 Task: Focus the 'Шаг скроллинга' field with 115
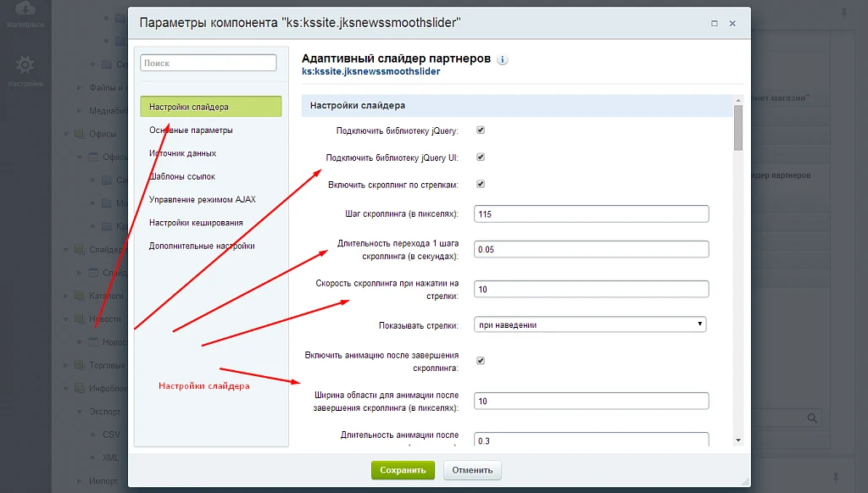pyautogui.click(x=591, y=214)
